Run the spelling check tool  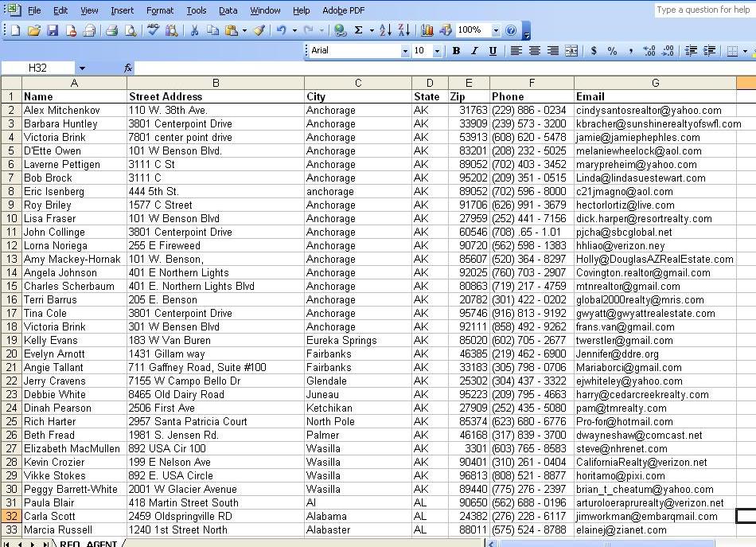pos(151,30)
